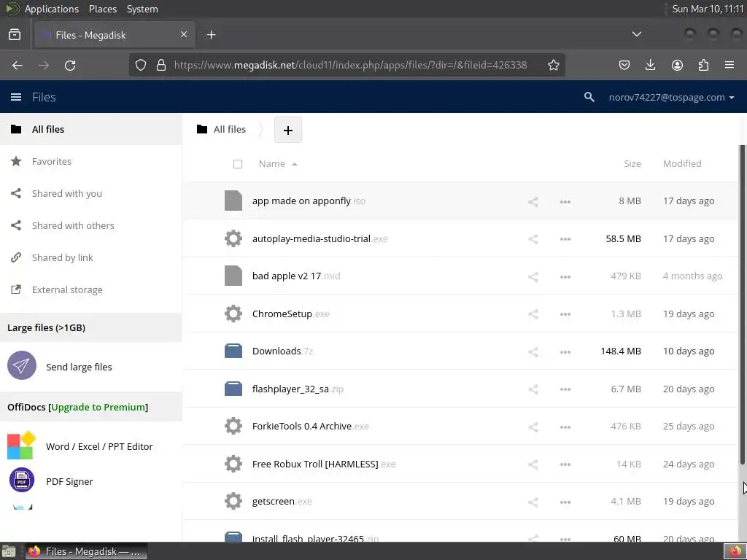Click the purple paper-plane send icon
The height and width of the screenshot is (560, 747).
(x=22, y=365)
